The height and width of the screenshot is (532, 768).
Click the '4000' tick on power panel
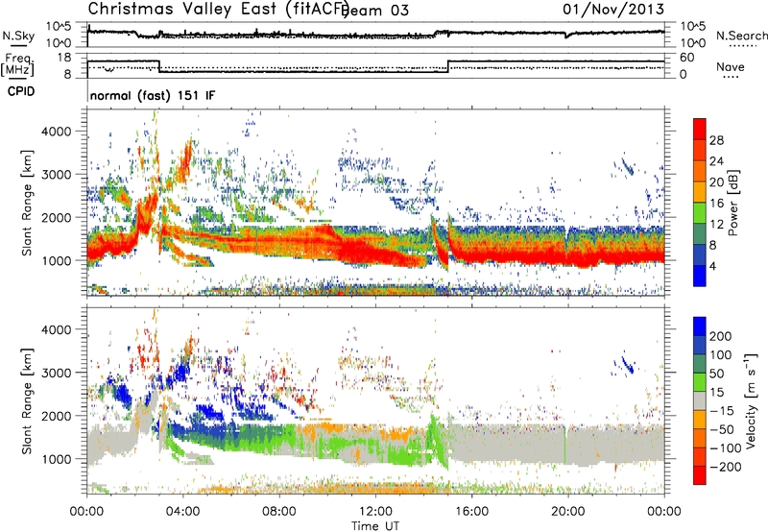click(56, 132)
